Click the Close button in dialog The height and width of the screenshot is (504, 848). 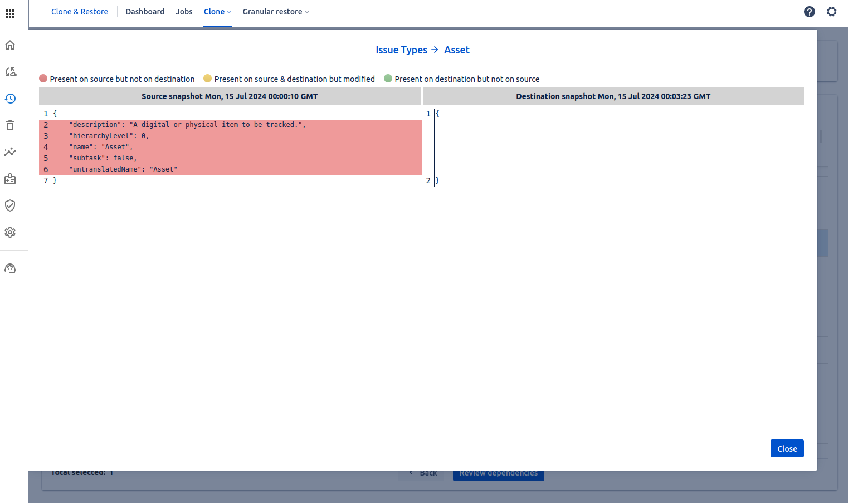pos(787,448)
